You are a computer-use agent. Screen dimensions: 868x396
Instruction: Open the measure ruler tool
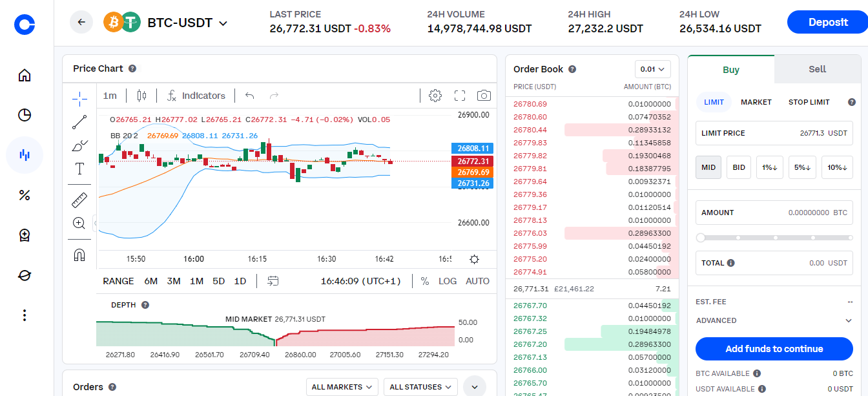coord(79,199)
